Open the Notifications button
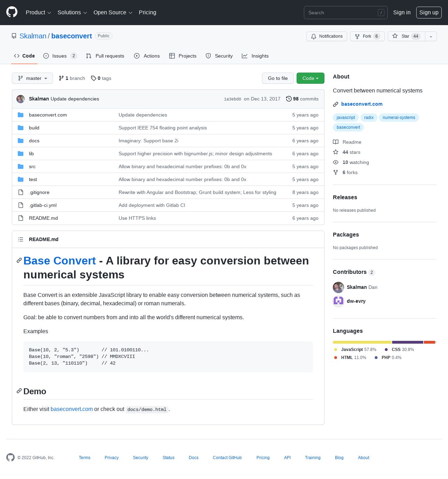Image resolution: width=448 pixels, height=479 pixels. point(327,36)
